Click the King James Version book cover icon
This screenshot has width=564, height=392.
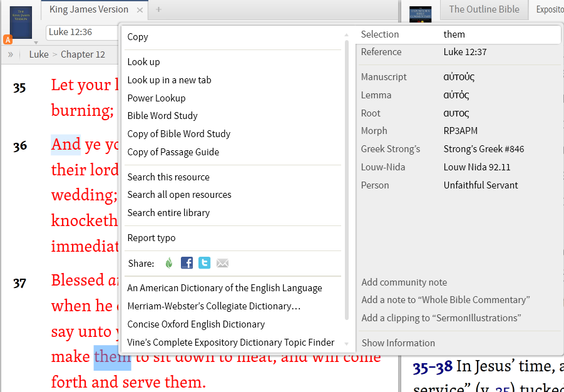coord(21,23)
